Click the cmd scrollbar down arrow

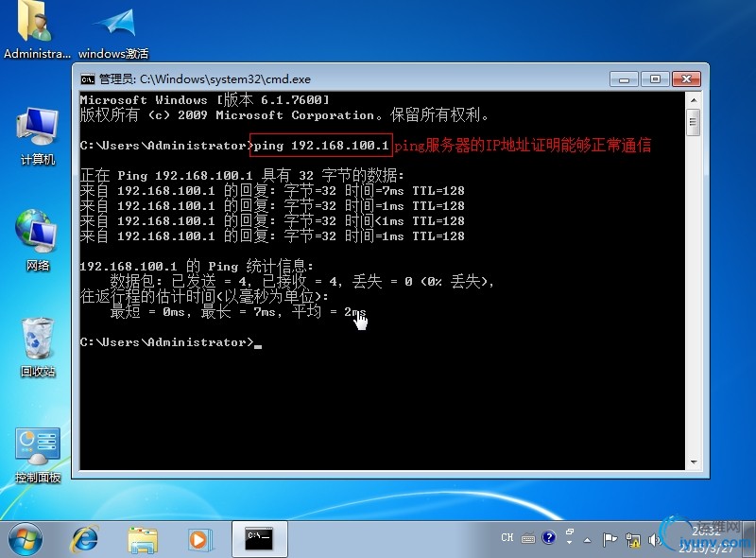tap(694, 462)
